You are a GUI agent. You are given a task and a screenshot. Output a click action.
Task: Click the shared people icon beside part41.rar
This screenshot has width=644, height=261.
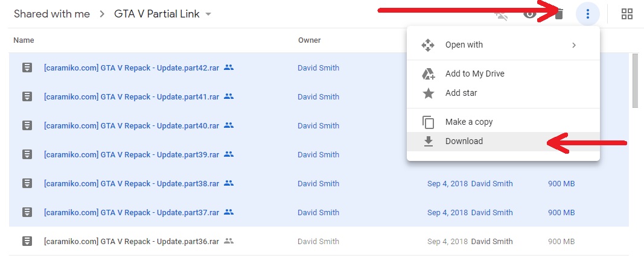(229, 96)
